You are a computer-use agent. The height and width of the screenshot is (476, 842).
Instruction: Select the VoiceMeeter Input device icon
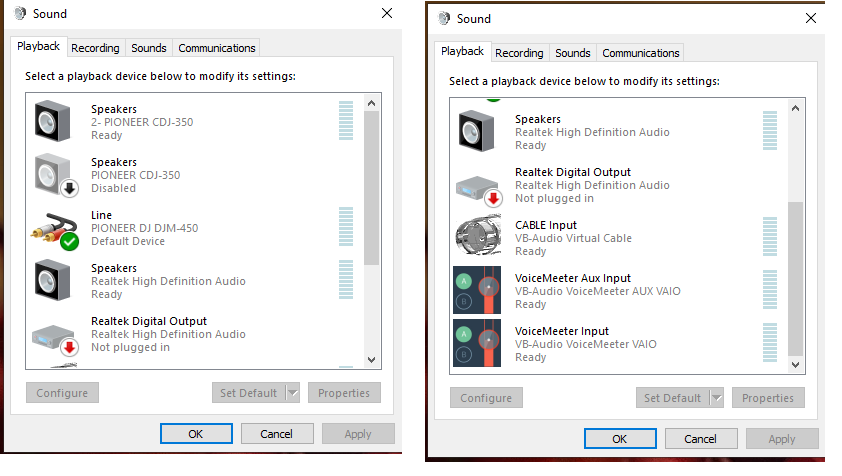click(477, 343)
